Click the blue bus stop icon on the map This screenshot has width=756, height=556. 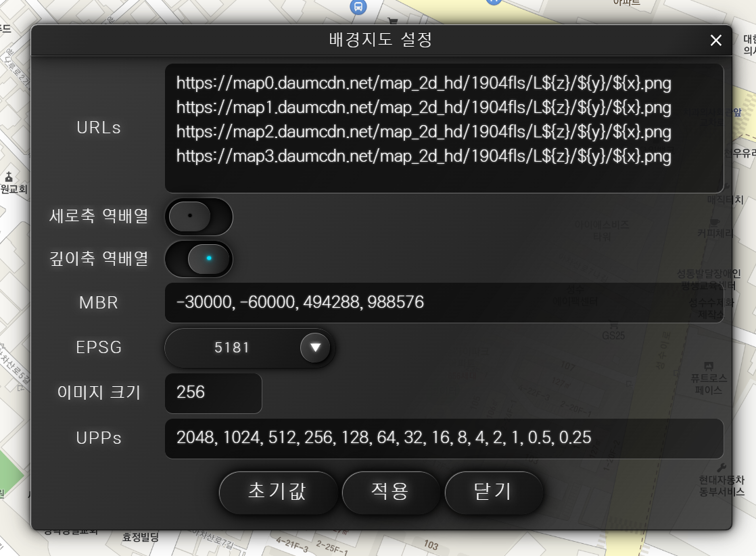358,6
